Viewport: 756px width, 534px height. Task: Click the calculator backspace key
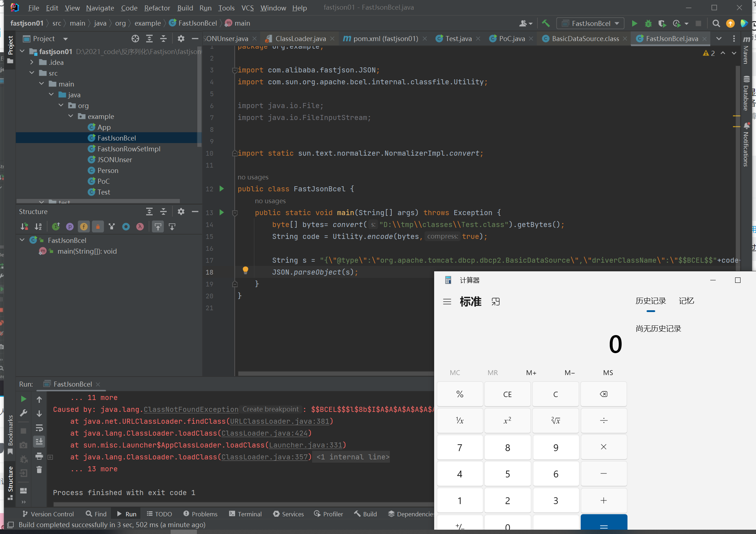(x=603, y=394)
